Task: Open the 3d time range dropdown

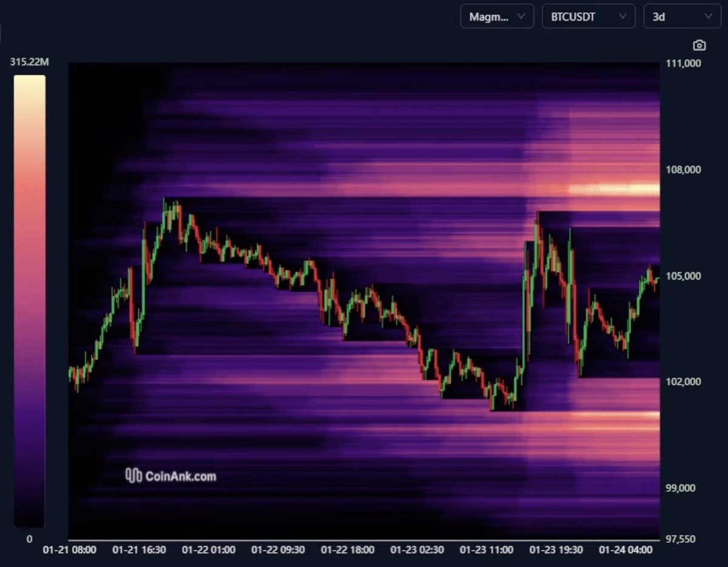Action: coord(682,16)
